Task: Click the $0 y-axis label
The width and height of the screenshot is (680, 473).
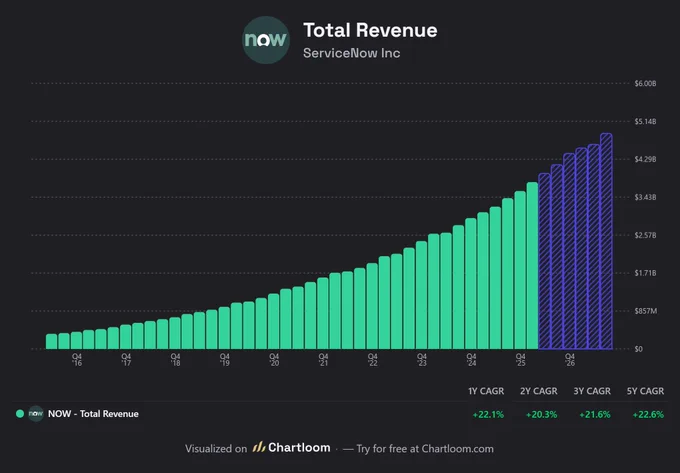Action: [638, 349]
